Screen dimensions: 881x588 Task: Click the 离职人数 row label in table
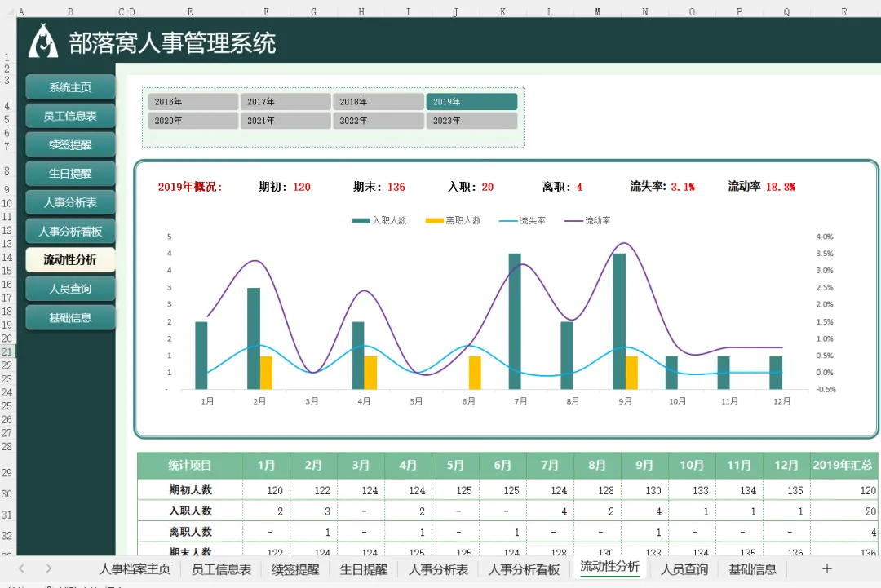[190, 532]
